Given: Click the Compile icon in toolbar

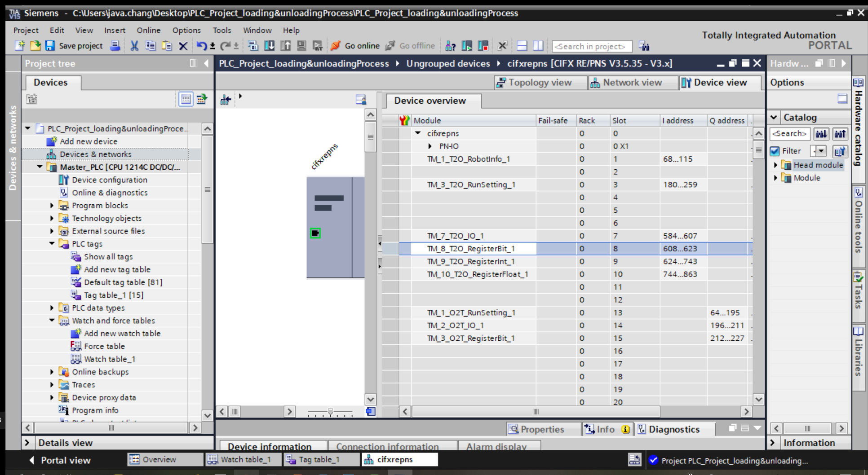Looking at the screenshot, I should click(253, 46).
